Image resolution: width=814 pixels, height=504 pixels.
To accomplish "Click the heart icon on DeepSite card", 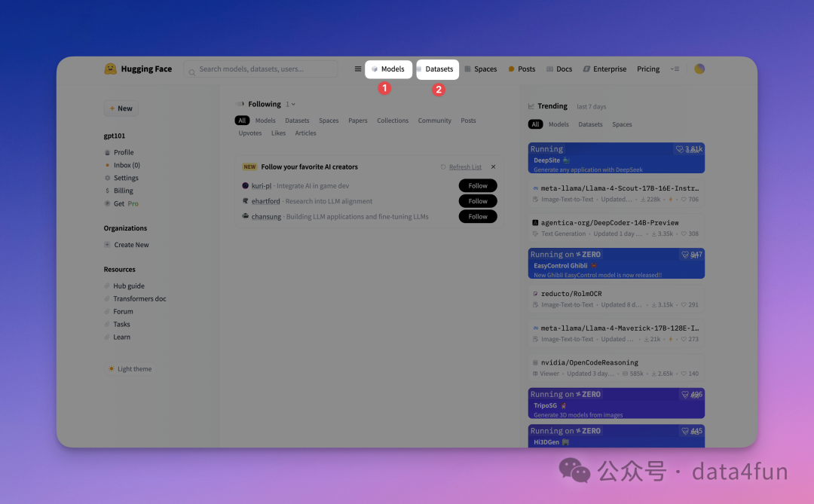I will pyautogui.click(x=679, y=149).
